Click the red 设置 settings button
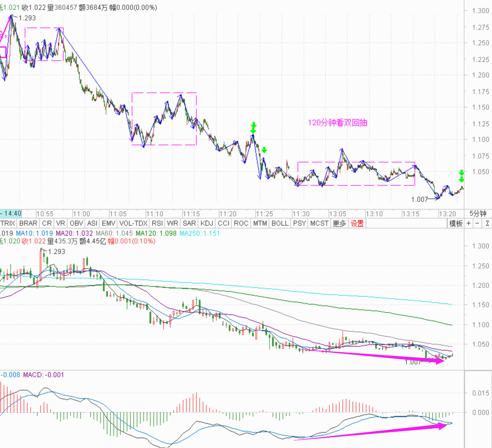Viewport: 492px width, 448px height. click(x=357, y=223)
